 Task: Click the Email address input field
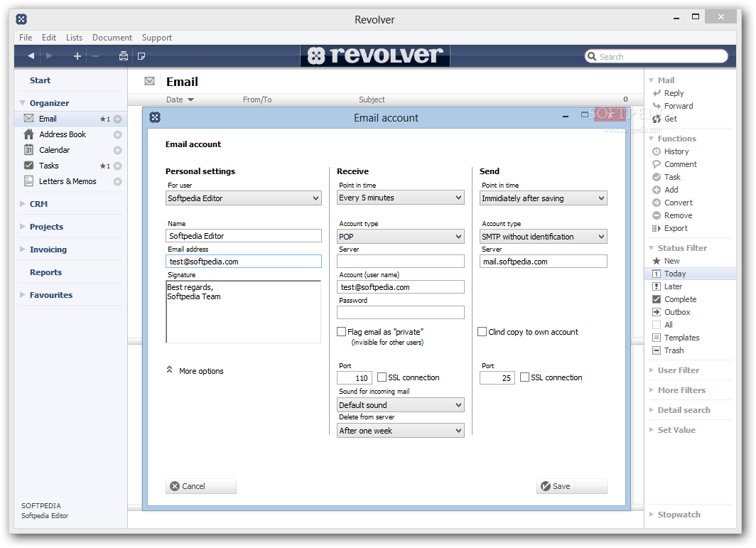tap(244, 262)
